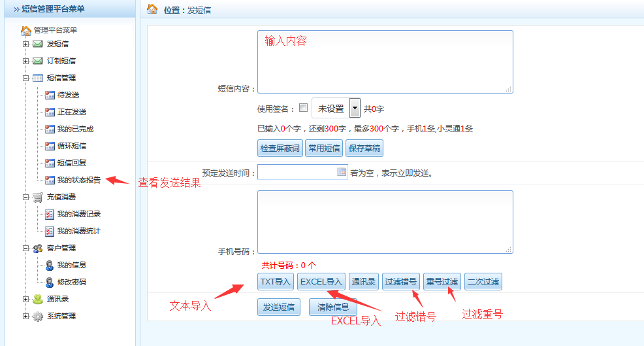Click the icon beside 短信回复
This screenshot has width=644, height=346.
(50, 163)
